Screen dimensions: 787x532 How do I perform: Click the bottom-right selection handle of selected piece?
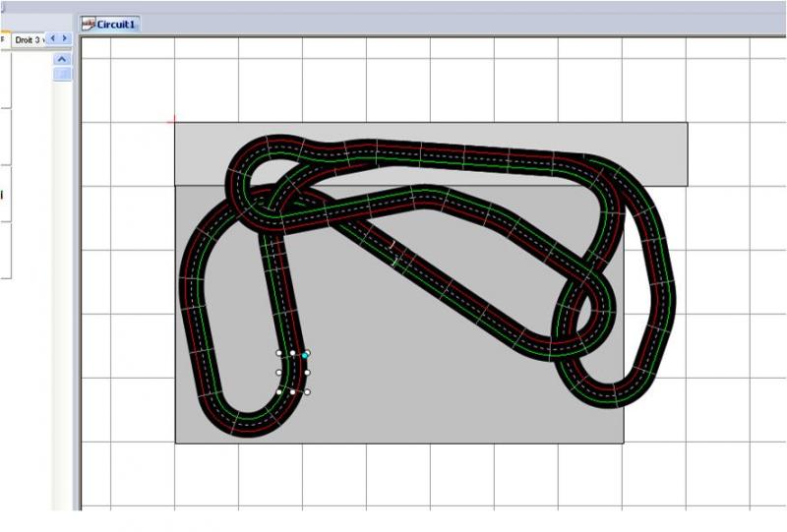click(307, 391)
